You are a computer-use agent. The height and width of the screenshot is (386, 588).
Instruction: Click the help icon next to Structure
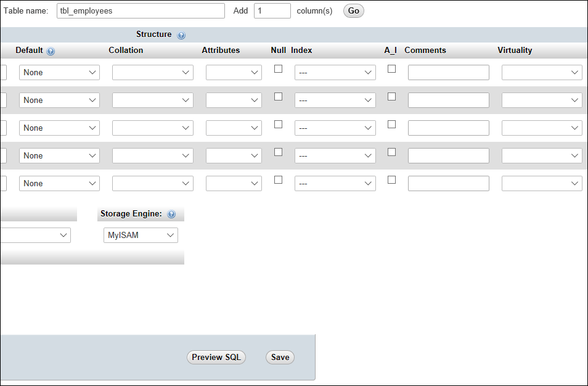pyautogui.click(x=181, y=36)
